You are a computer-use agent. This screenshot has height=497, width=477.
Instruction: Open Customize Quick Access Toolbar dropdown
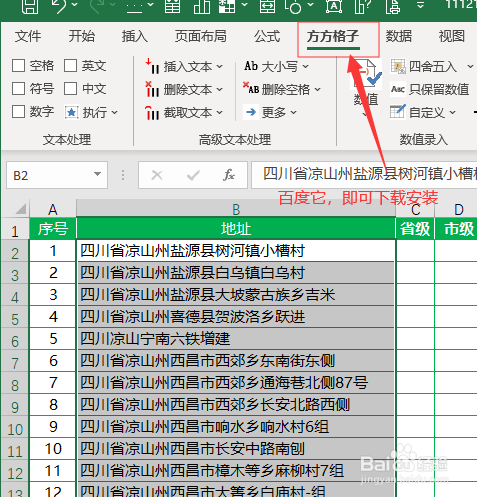click(421, 5)
